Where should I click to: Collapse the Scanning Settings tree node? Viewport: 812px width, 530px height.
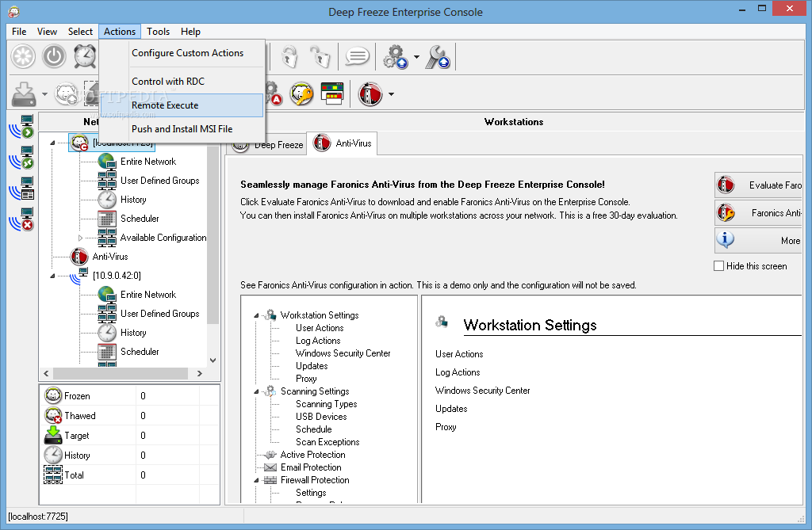tap(256, 392)
